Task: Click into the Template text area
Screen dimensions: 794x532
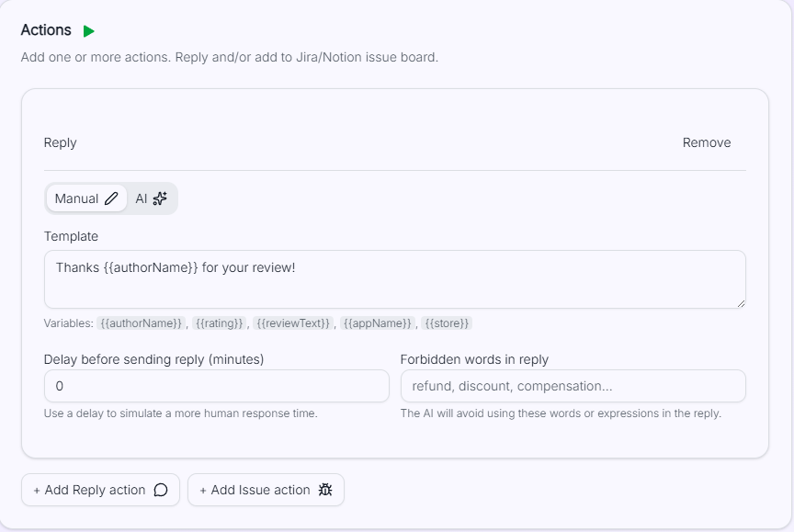Action: pyautogui.click(x=394, y=278)
